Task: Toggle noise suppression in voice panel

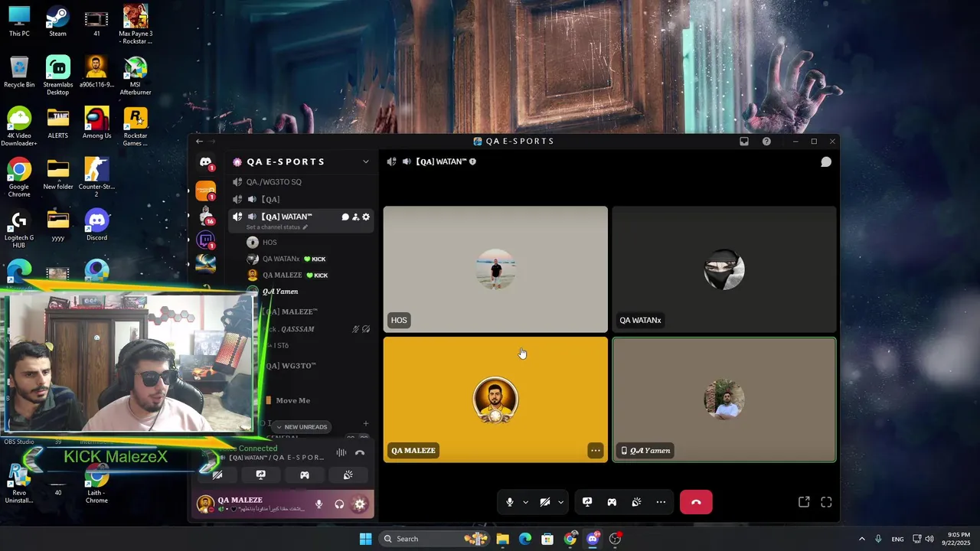Action: 341,452
